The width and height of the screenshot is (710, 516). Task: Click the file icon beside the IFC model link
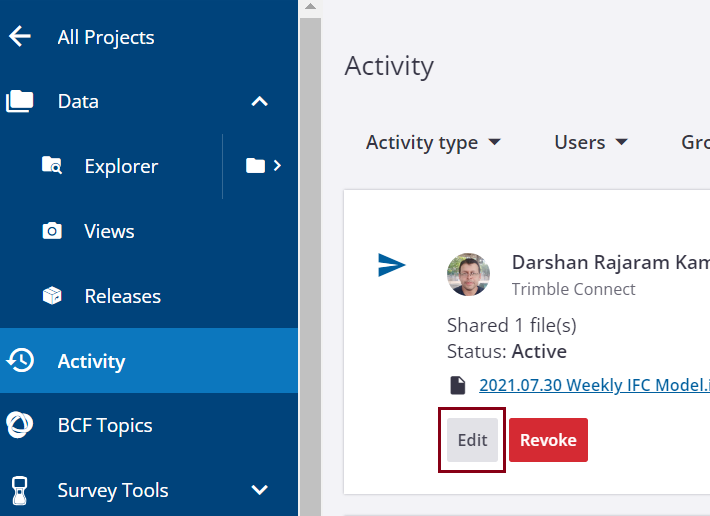(x=458, y=385)
